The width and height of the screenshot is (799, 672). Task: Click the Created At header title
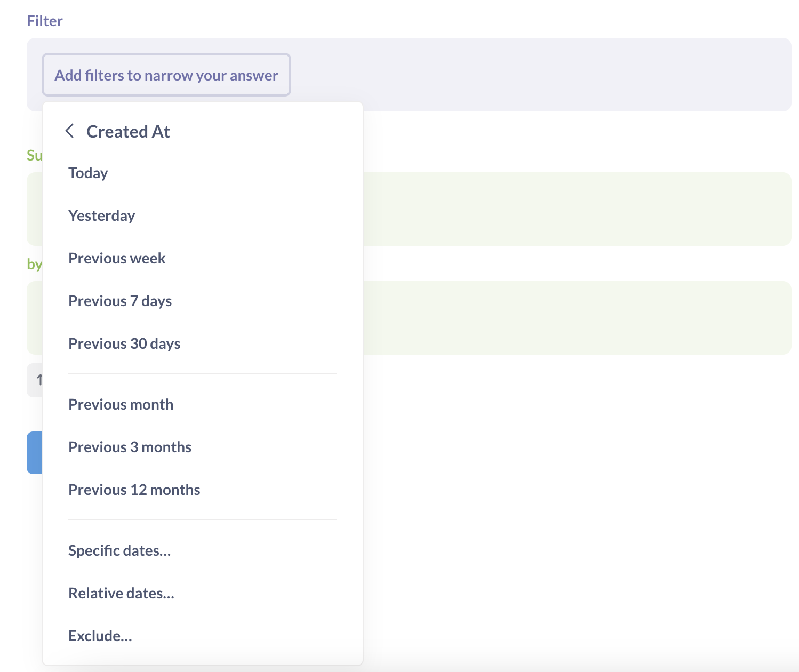tap(128, 132)
